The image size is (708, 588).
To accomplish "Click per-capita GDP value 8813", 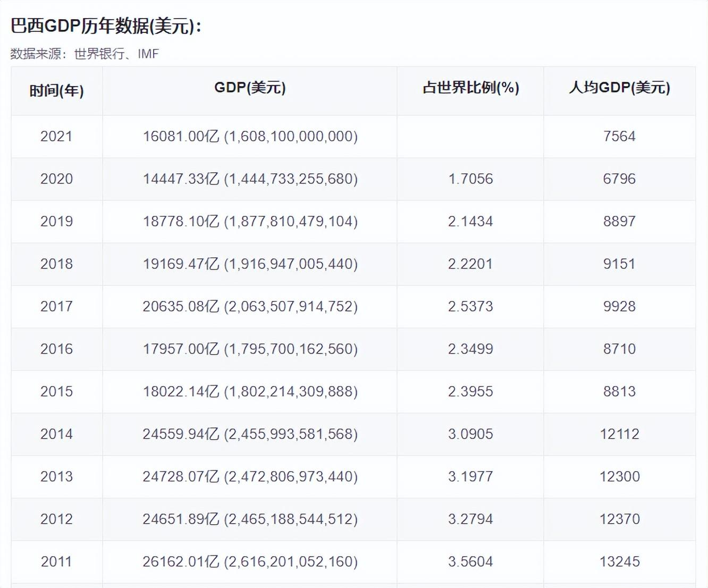I will tap(619, 391).
